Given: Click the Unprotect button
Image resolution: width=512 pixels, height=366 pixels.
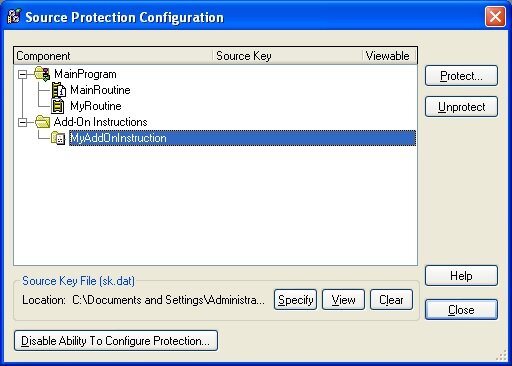Looking at the screenshot, I should 461,107.
